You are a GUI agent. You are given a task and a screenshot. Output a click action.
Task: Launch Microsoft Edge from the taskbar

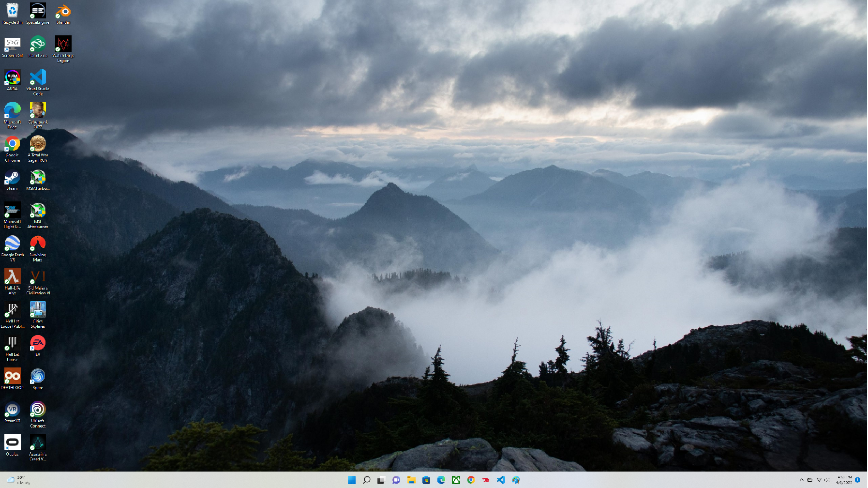point(441,480)
